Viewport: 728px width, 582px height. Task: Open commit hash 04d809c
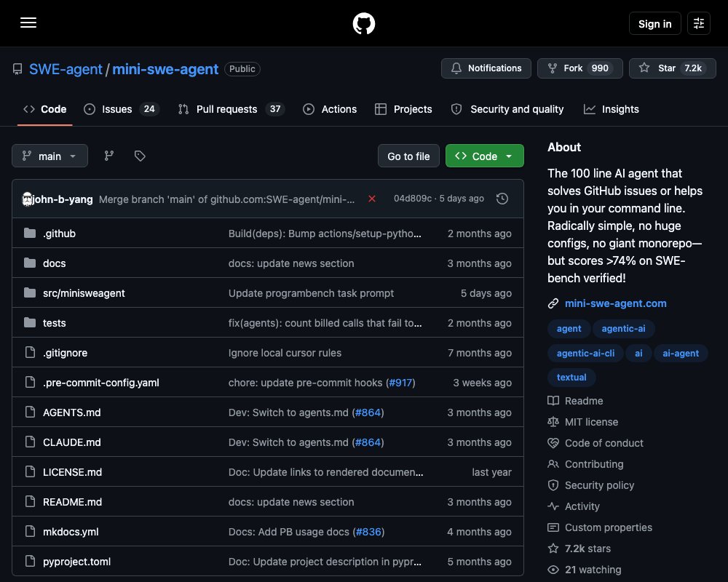pos(412,199)
